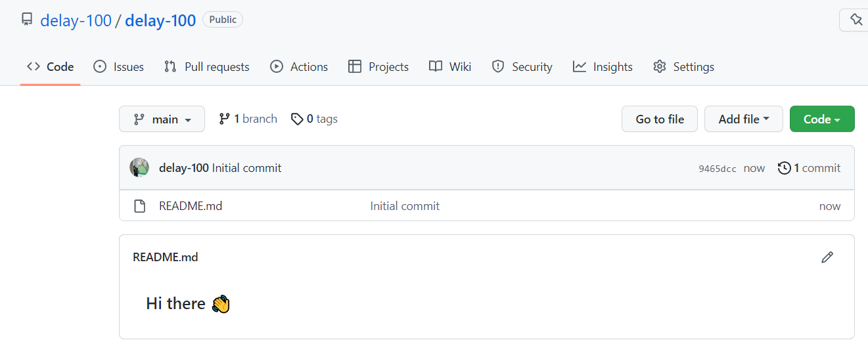Open the Wiki tab

tap(450, 66)
